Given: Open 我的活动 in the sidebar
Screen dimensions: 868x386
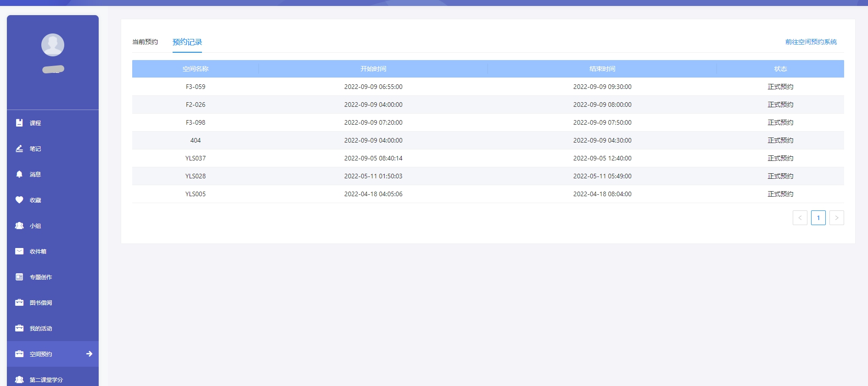Looking at the screenshot, I should click(x=41, y=328).
